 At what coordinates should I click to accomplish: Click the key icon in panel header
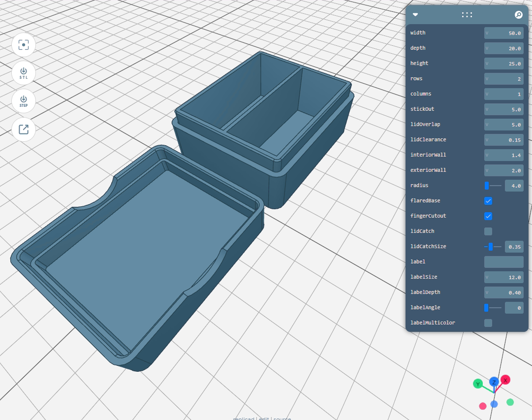point(518,15)
